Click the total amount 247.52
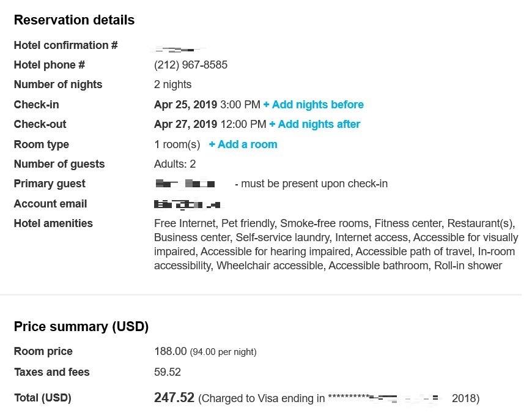 pos(174,398)
